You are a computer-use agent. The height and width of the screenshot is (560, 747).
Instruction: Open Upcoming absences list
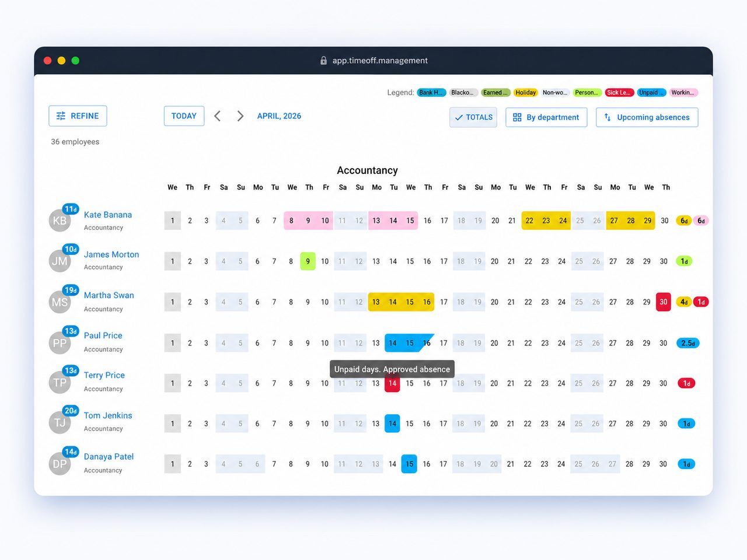coord(647,117)
